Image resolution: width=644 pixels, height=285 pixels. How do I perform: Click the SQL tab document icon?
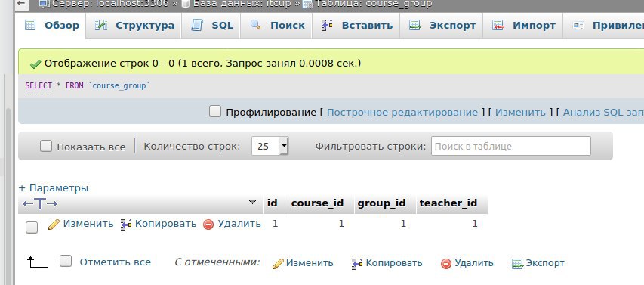point(197,25)
